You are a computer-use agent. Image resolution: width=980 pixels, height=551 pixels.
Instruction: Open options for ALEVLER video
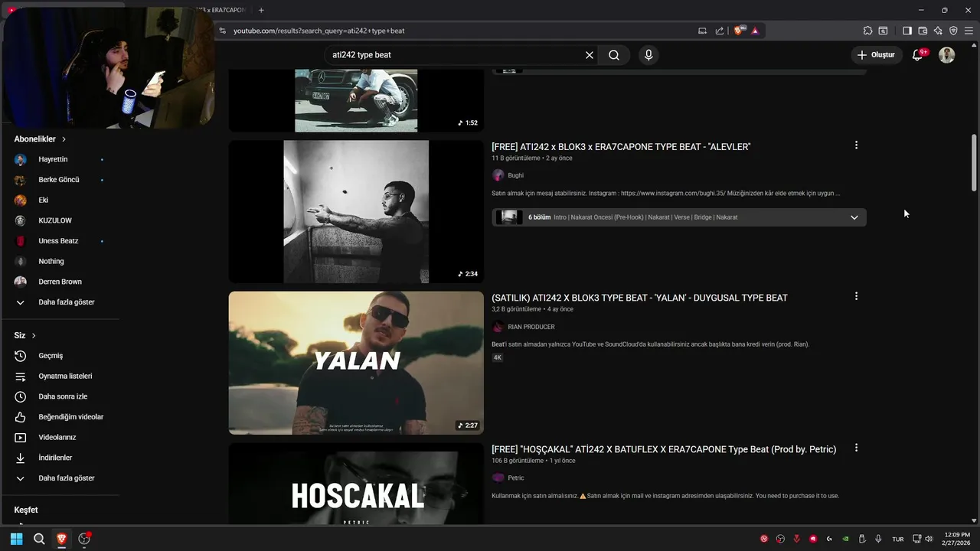(856, 145)
